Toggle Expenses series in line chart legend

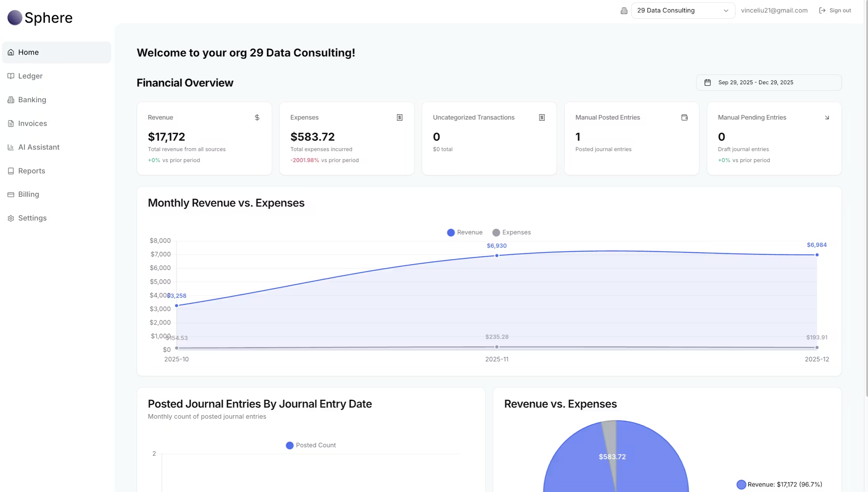(x=511, y=232)
